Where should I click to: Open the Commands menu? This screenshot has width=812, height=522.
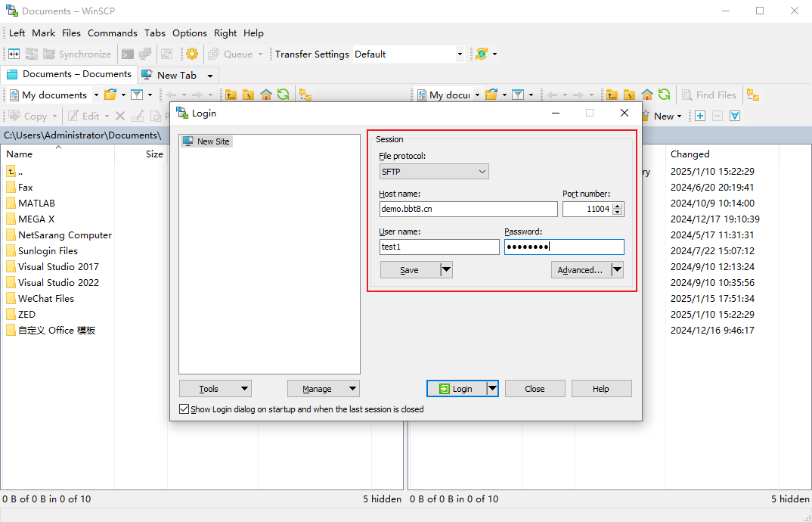pos(113,33)
